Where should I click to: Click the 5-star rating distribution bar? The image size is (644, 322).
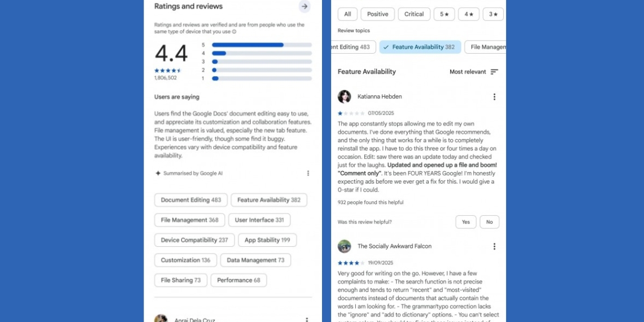[x=262, y=45]
